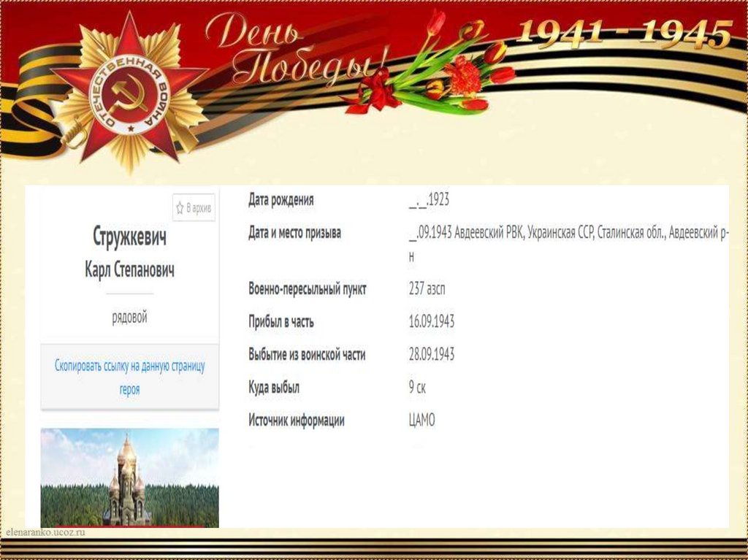Click the rank text "рядовой"
748x560 pixels.
[x=130, y=317]
